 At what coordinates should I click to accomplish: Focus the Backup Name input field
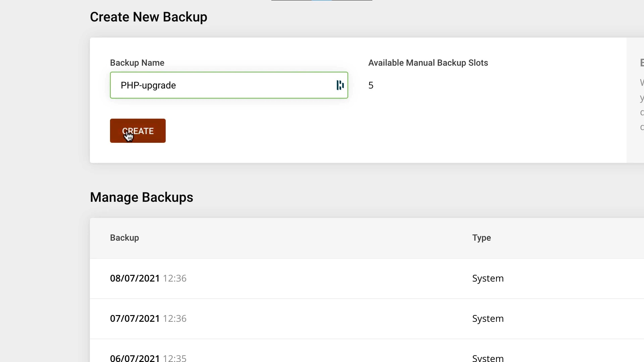pyautogui.click(x=229, y=85)
